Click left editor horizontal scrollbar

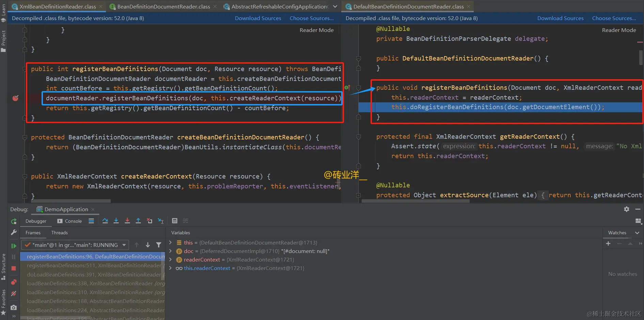[71, 201]
